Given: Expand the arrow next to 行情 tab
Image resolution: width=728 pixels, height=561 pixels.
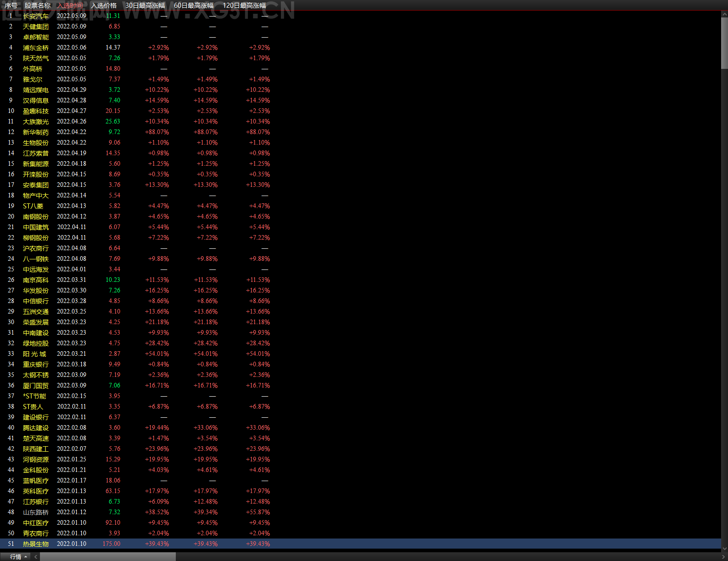Looking at the screenshot, I should (x=26, y=557).
